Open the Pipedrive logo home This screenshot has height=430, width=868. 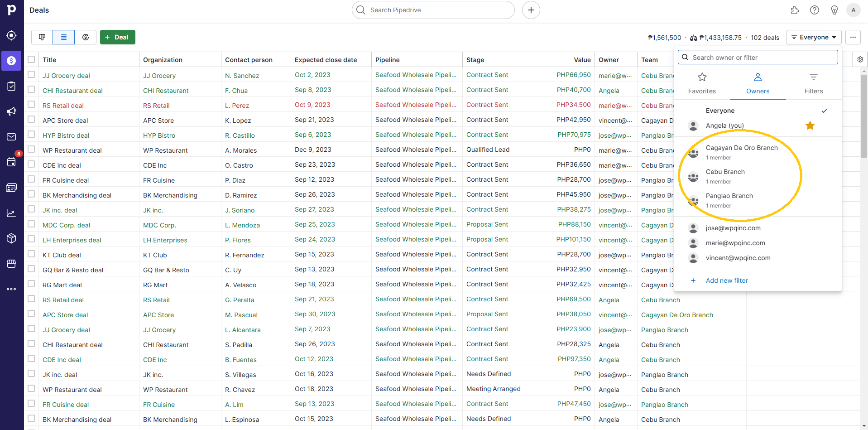click(x=12, y=10)
